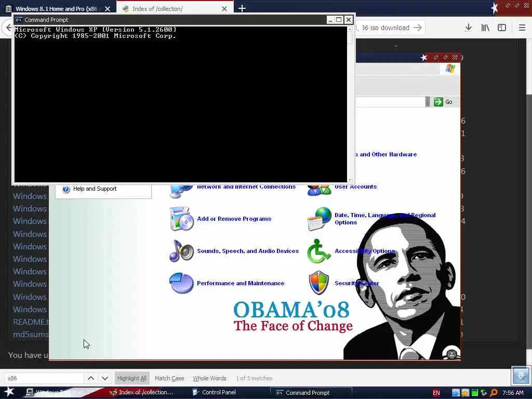Click the search go arrow in URL bar
This screenshot has height=399, width=532.
click(x=418, y=28)
